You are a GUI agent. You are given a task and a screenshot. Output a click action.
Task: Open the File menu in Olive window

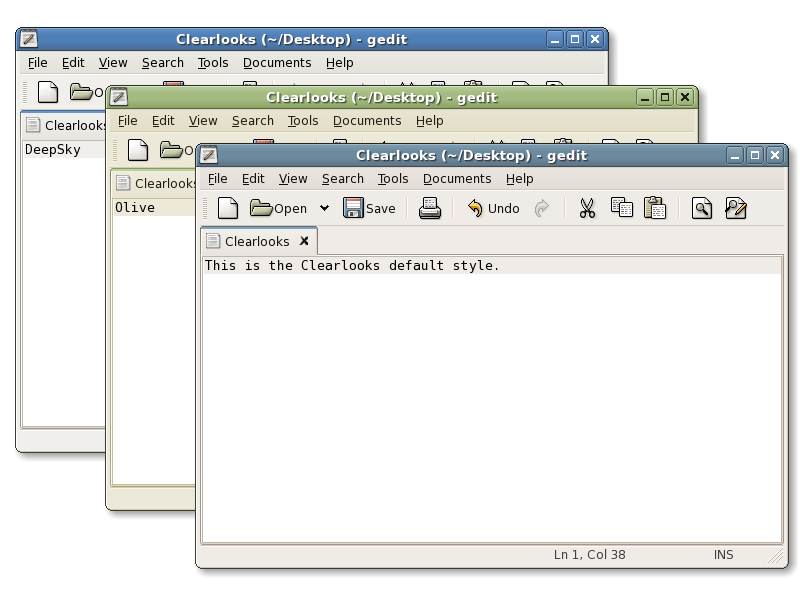click(x=128, y=120)
